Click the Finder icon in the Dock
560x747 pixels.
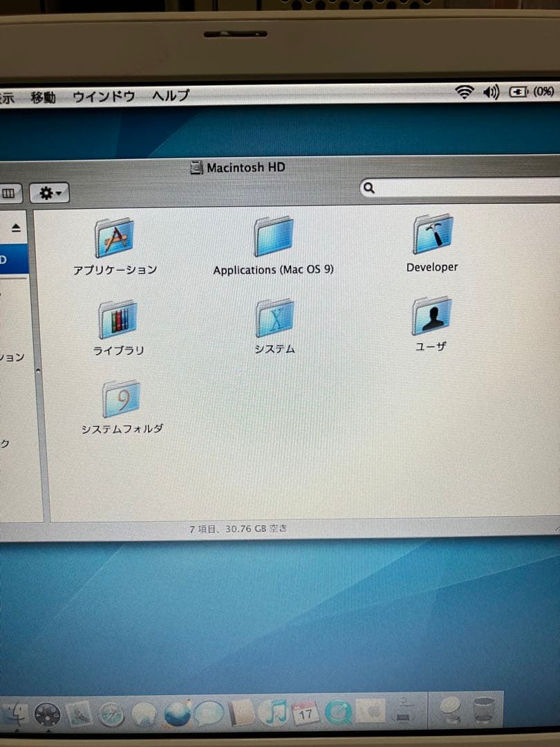pyautogui.click(x=16, y=714)
